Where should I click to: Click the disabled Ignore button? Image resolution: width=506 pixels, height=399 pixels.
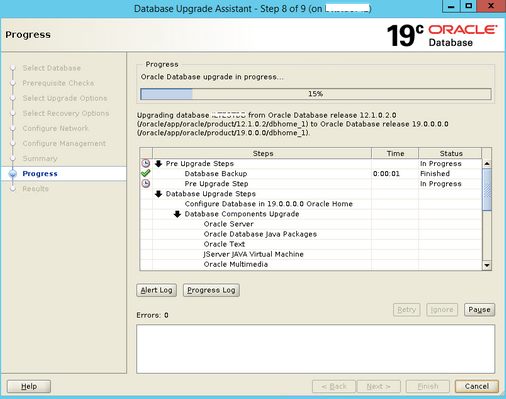(442, 310)
